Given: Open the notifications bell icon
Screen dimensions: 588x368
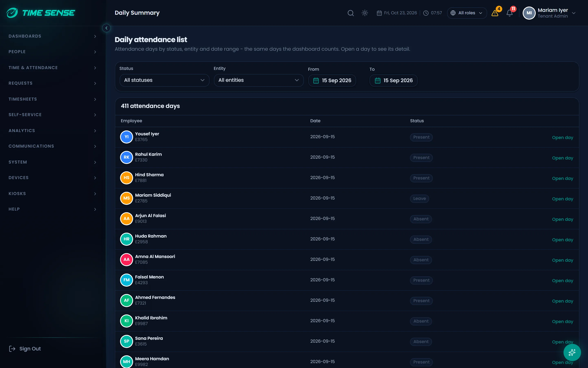Looking at the screenshot, I should pos(510,13).
